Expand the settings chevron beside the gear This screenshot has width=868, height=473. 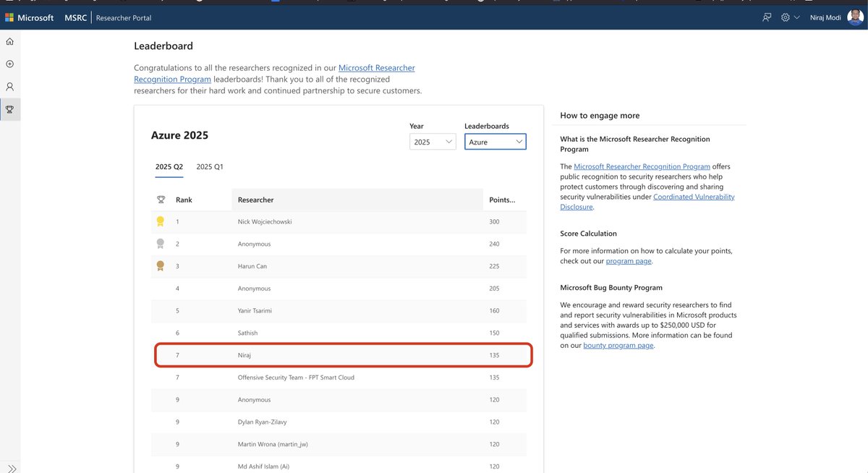[797, 17]
